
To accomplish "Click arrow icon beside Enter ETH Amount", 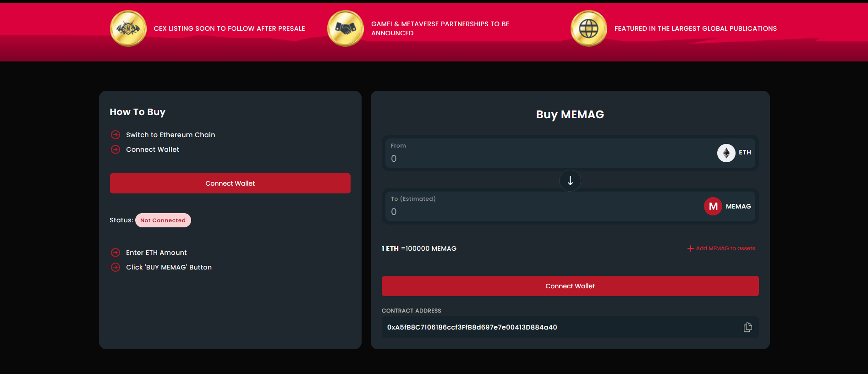I will click(x=115, y=253).
